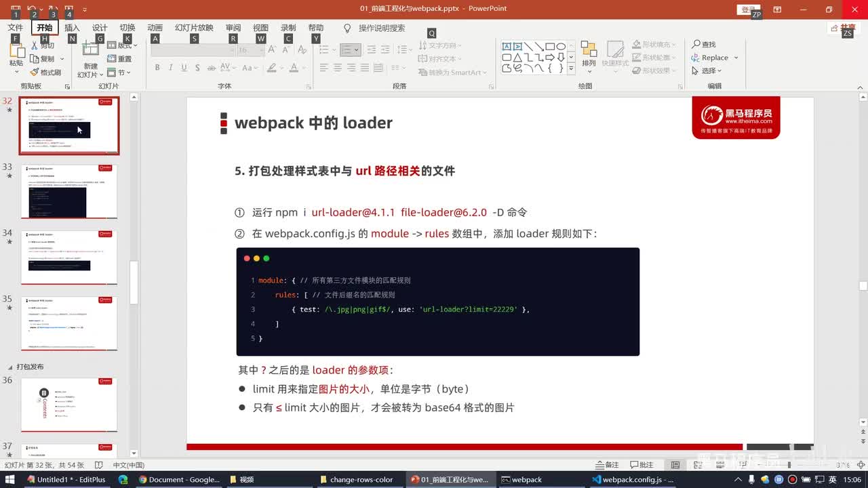Screen dimensions: 868x488
Task: Open the Select 选择 dropdown
Action: [x=707, y=70]
